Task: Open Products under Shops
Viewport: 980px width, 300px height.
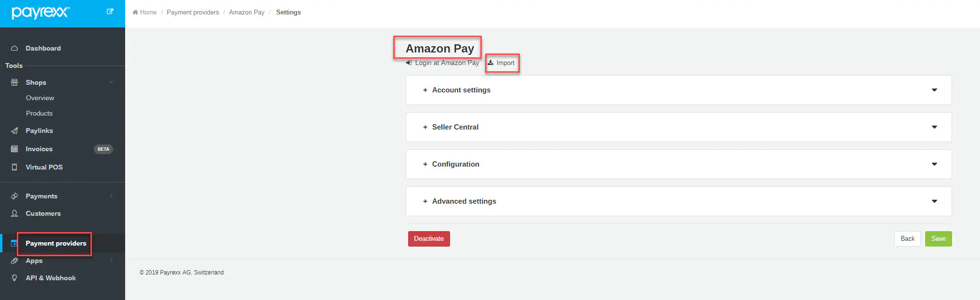Action: point(39,113)
